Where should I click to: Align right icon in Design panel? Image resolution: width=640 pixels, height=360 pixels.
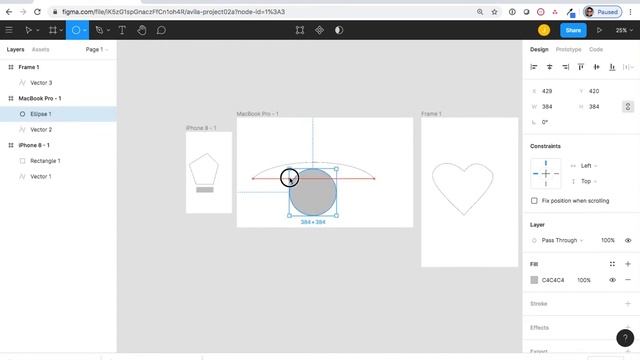(565, 67)
